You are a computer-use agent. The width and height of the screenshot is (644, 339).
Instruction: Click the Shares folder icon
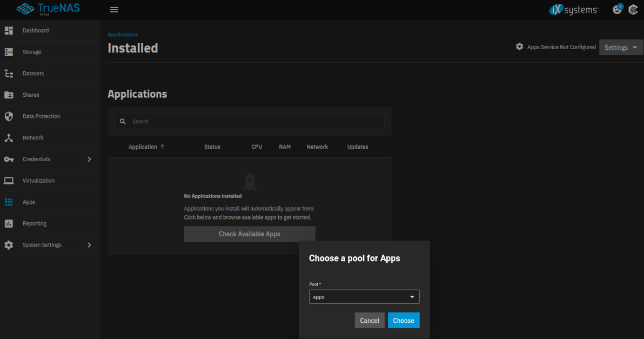pos(9,95)
